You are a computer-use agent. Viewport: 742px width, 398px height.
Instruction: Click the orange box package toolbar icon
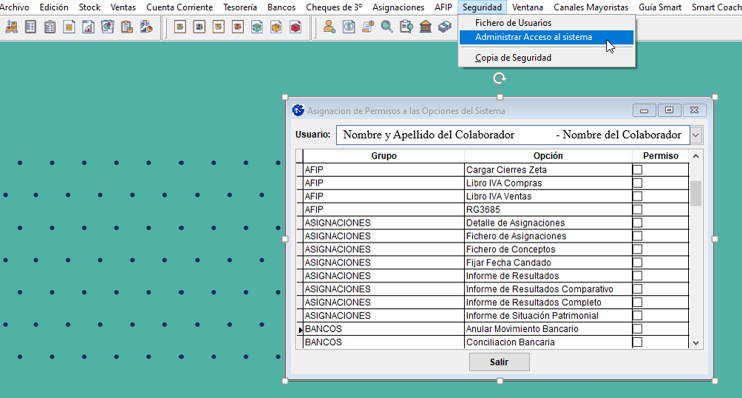(276, 27)
